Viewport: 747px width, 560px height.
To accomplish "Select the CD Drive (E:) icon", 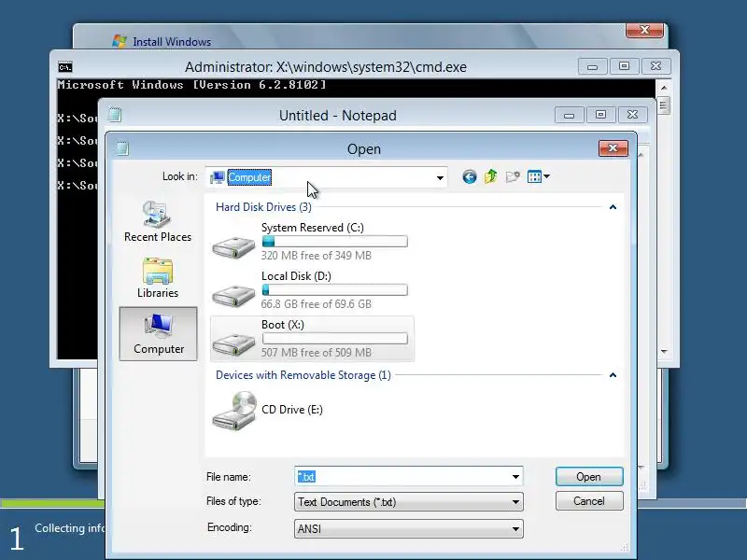I will click(x=235, y=411).
